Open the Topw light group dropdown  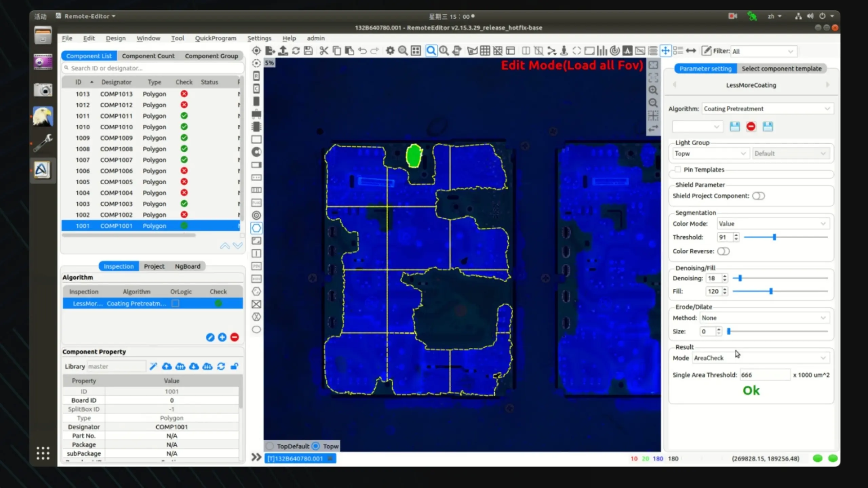click(710, 154)
